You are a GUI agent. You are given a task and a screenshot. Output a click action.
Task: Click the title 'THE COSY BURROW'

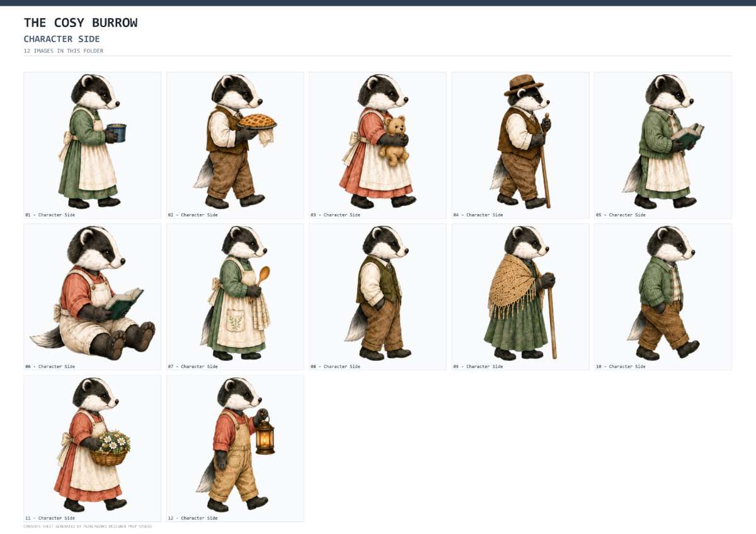81,23
